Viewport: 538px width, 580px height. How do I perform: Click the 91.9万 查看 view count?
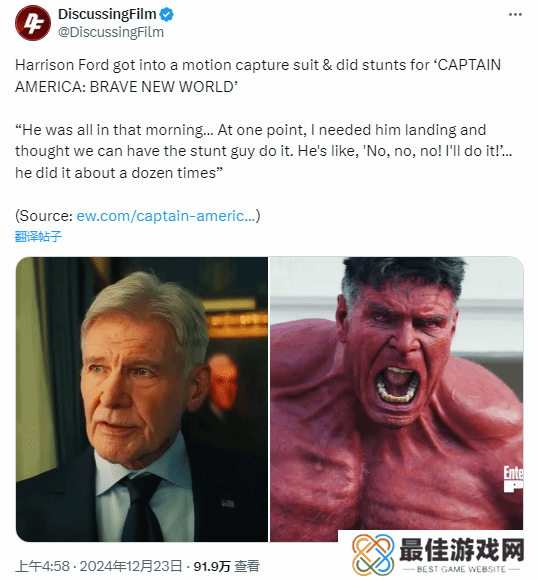[x=226, y=566]
